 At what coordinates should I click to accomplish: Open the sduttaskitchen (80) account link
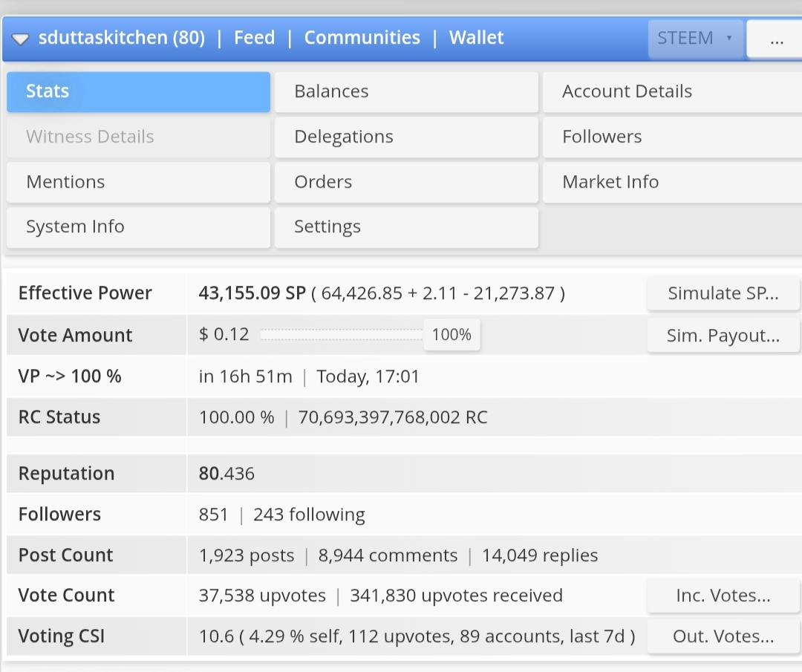122,38
